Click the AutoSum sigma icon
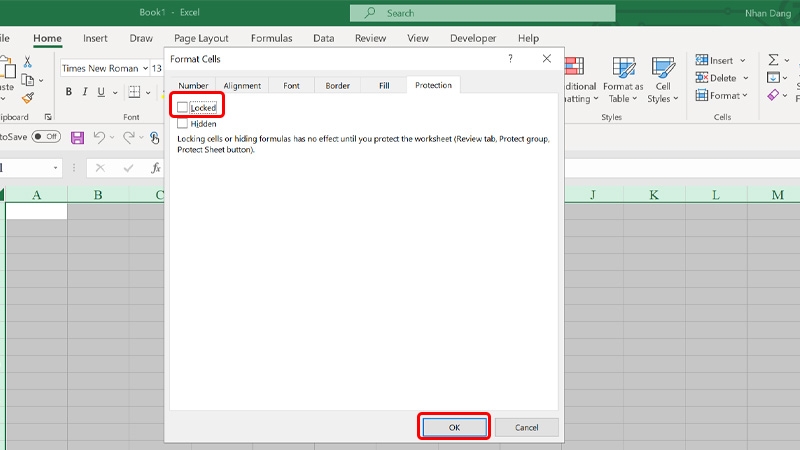The width and height of the screenshot is (800, 450). pos(773,60)
